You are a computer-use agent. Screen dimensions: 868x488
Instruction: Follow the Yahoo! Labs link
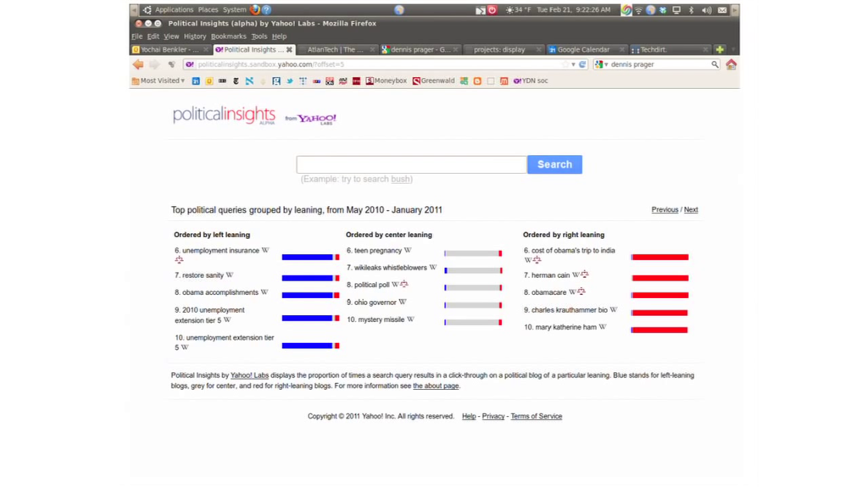249,375
